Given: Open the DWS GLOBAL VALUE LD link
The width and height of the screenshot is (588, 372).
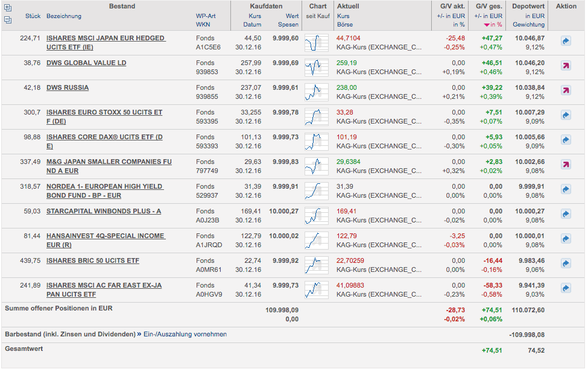Looking at the screenshot, I should pos(86,63).
